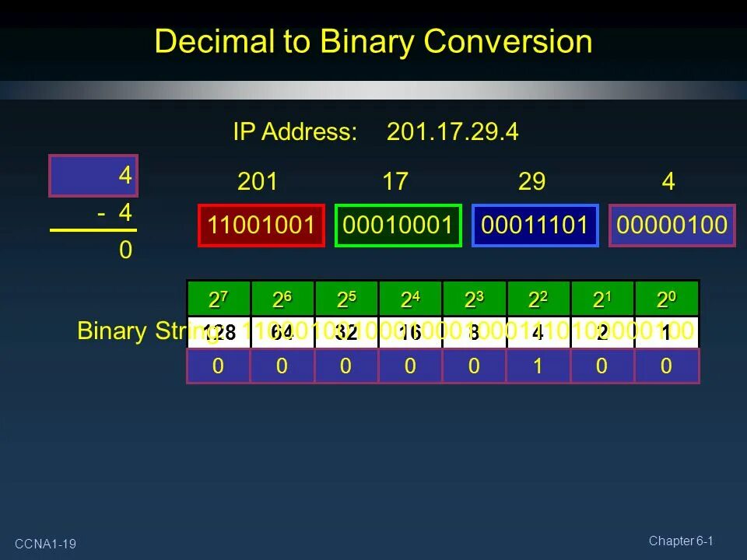
Task: Click the place value cell 128
Action: [x=219, y=332]
